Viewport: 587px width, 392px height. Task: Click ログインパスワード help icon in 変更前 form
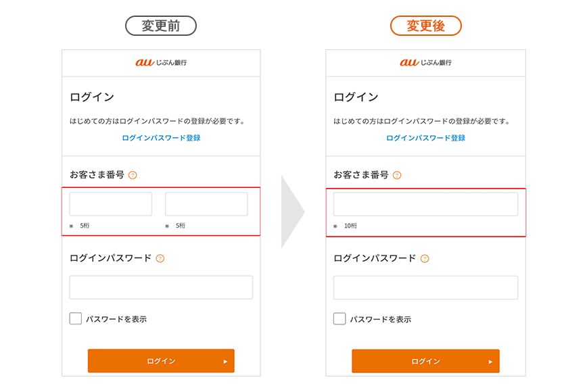(x=160, y=258)
